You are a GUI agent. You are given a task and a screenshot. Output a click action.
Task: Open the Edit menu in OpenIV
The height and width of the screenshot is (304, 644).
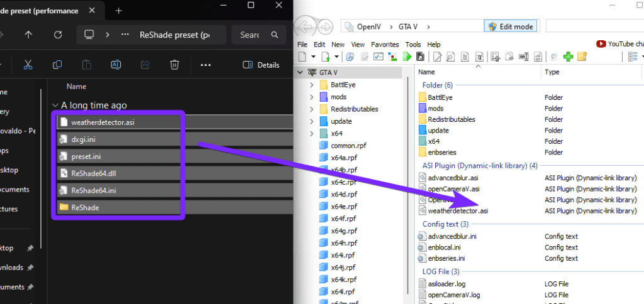click(x=319, y=45)
